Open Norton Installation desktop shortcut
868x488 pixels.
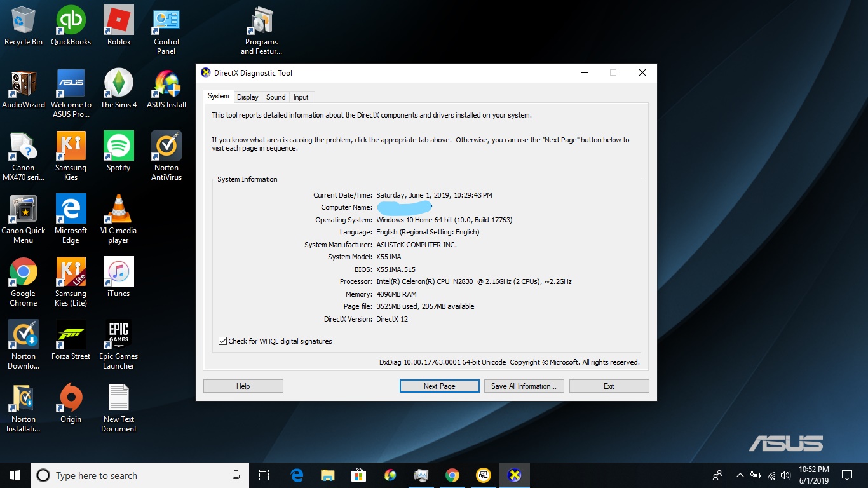point(24,409)
